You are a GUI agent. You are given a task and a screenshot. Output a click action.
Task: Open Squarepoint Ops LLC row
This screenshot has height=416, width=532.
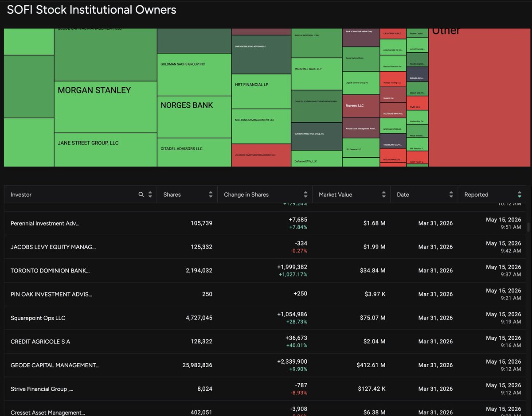point(265,318)
